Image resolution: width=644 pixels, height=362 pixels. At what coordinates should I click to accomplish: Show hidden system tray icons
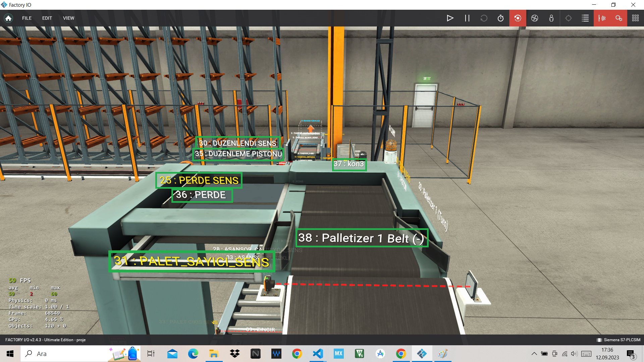534,354
